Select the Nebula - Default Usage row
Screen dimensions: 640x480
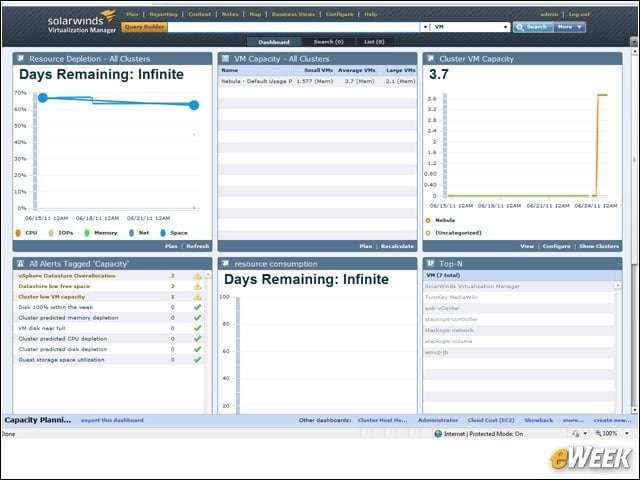318,81
